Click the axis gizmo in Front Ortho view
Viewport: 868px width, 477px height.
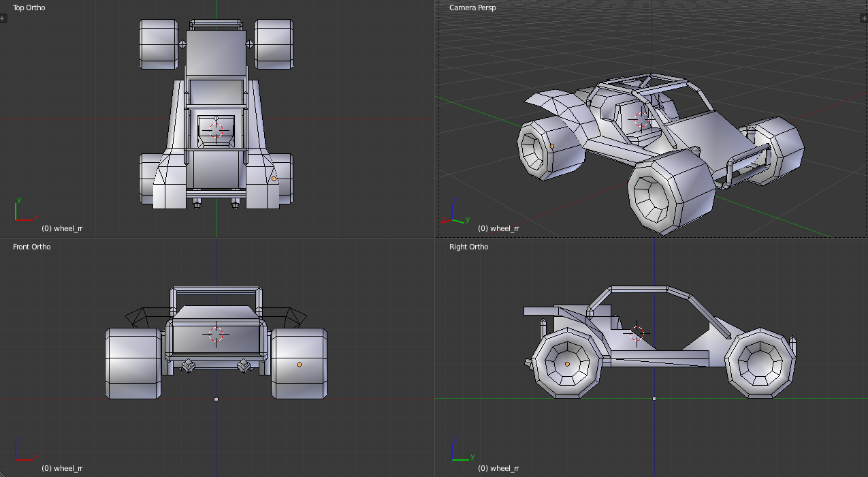(x=23, y=450)
